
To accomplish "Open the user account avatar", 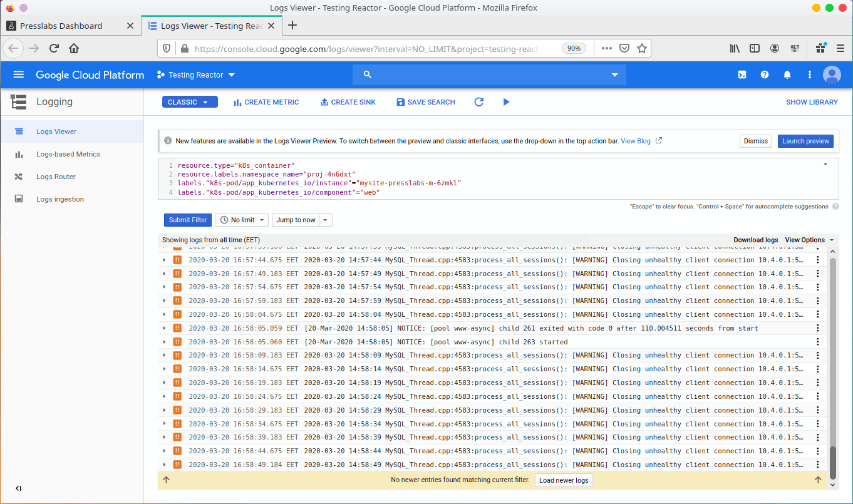I will pos(832,75).
